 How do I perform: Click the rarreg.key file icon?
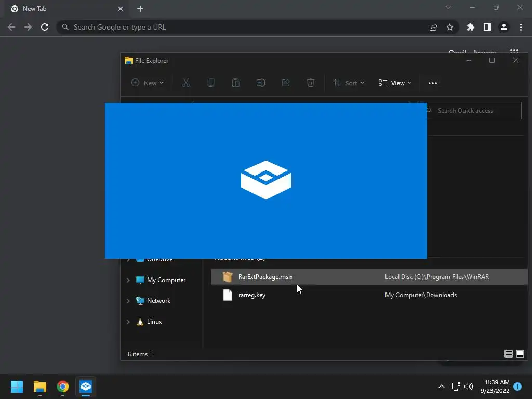228,295
